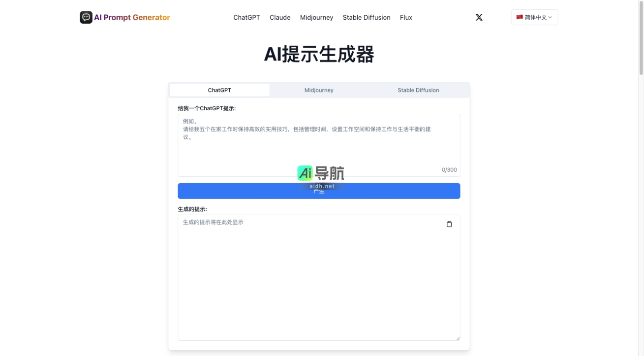Copy the generated prompt using the clipboard icon
This screenshot has height=356, width=644.
pyautogui.click(x=449, y=224)
